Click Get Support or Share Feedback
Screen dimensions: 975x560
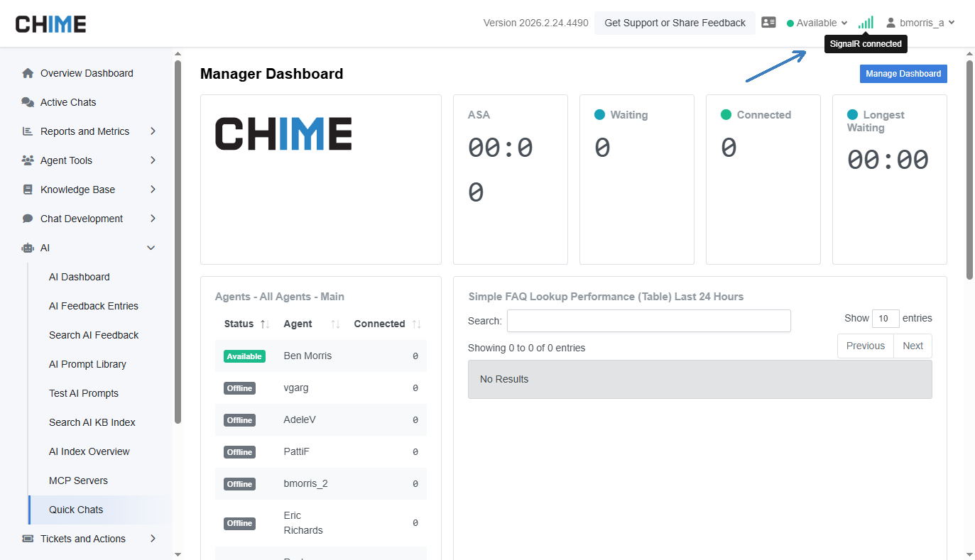[x=675, y=23]
